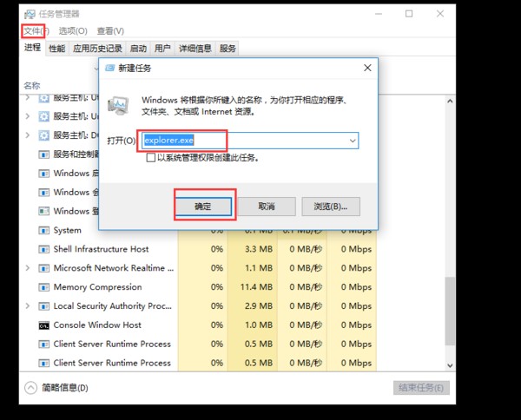Viewport: 521px width, 420px height.
Task: Open the 文件 menu
Action: (36, 31)
